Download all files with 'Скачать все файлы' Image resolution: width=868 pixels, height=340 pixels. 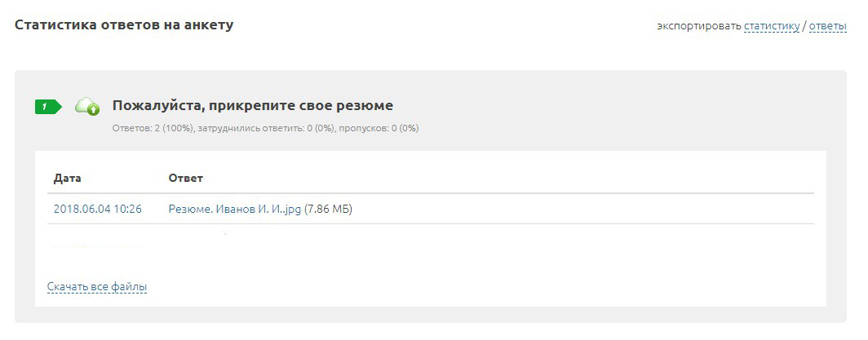[97, 287]
